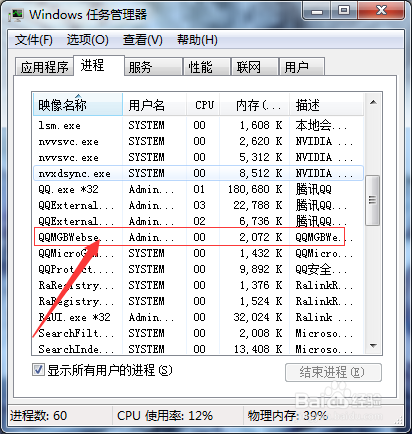Open the 选项(O) menu
The width and height of the screenshot is (412, 434).
coord(87,40)
